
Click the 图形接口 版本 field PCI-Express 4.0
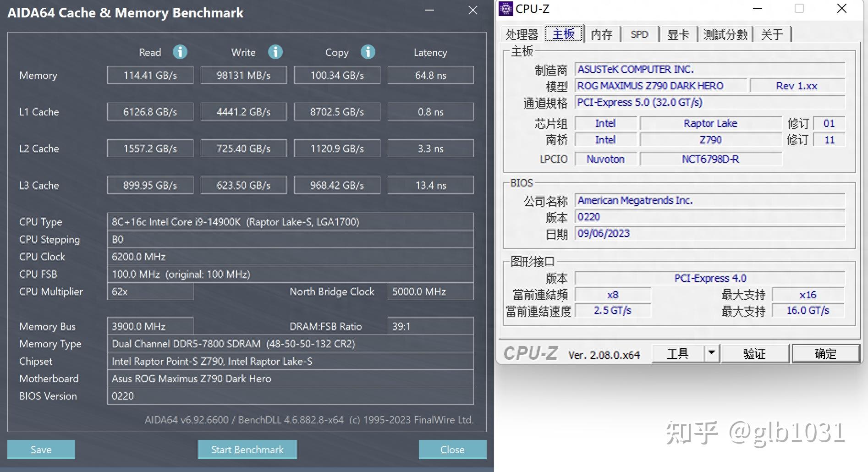point(710,278)
